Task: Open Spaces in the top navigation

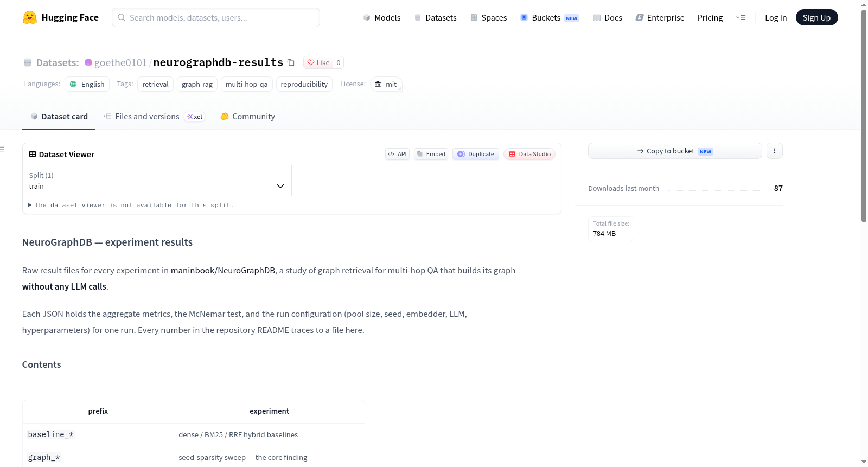Action: coord(488,17)
